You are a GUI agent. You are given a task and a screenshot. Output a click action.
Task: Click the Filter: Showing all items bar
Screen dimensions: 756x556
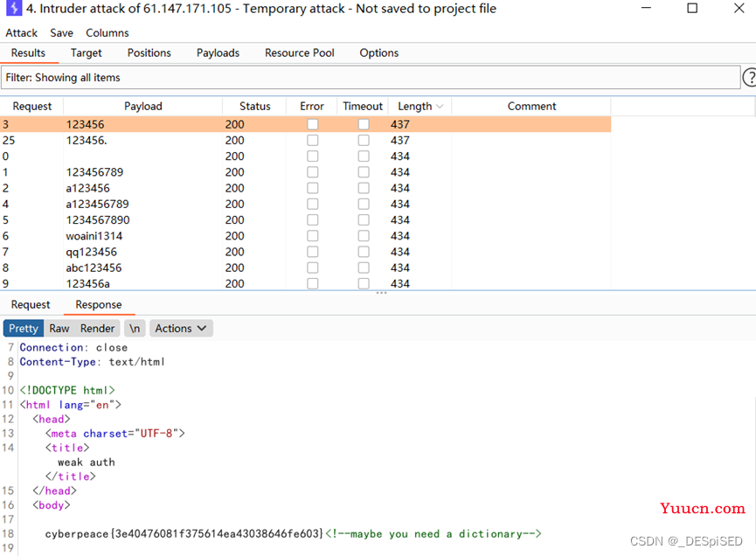point(371,78)
